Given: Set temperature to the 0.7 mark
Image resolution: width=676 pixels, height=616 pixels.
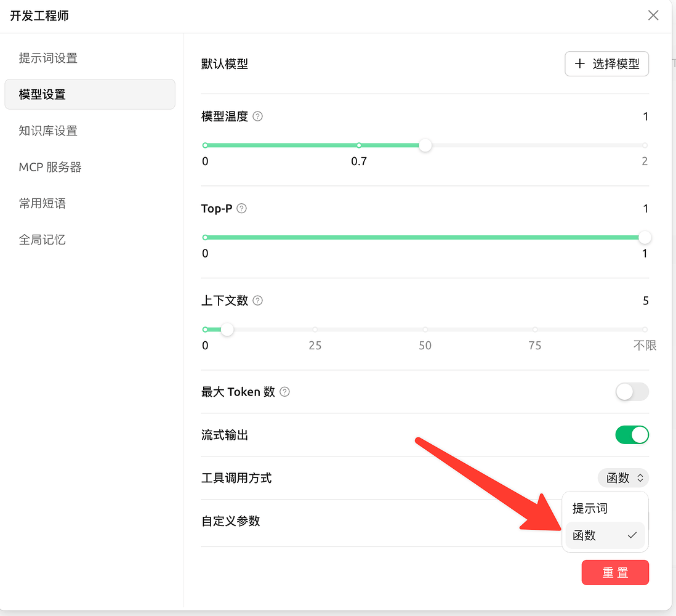Looking at the screenshot, I should [x=359, y=145].
